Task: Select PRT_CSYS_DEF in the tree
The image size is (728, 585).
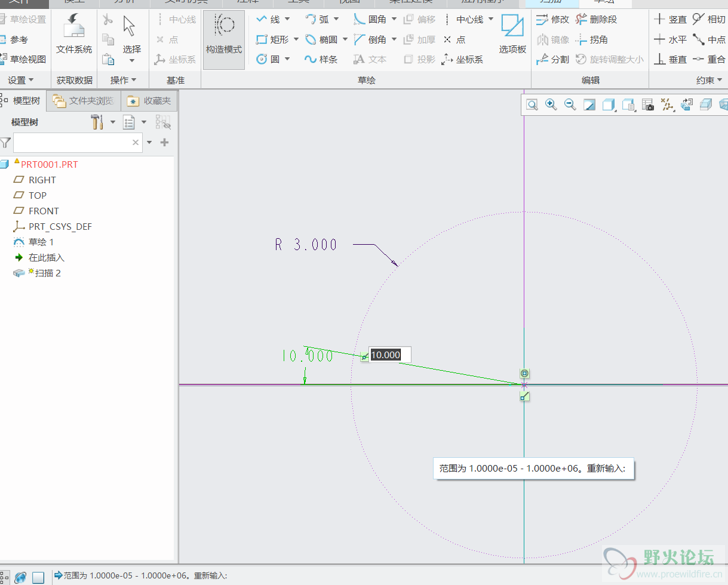Action: pyautogui.click(x=60, y=227)
